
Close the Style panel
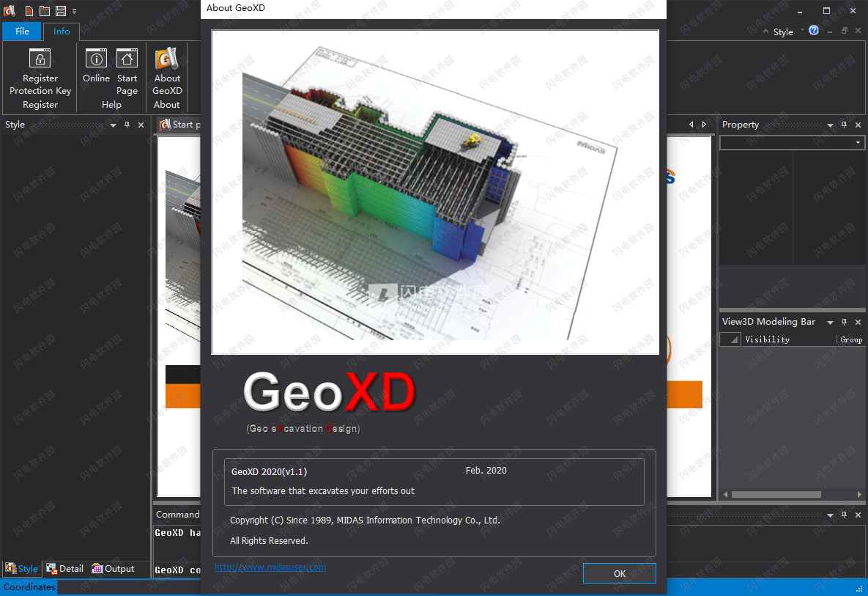141,125
